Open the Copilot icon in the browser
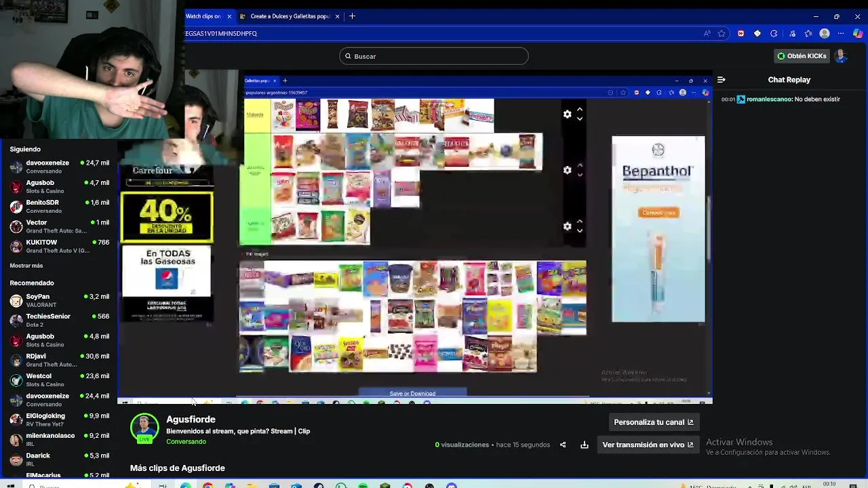This screenshot has height=488, width=868. (859, 33)
